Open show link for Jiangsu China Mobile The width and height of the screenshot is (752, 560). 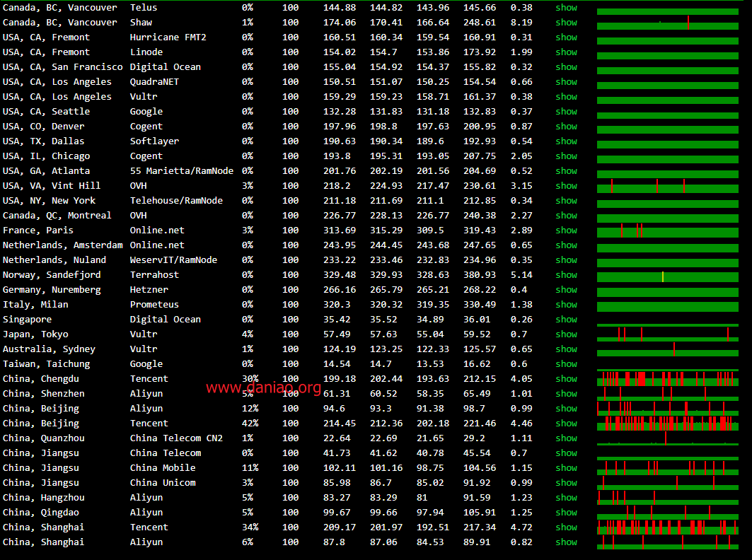pos(566,468)
